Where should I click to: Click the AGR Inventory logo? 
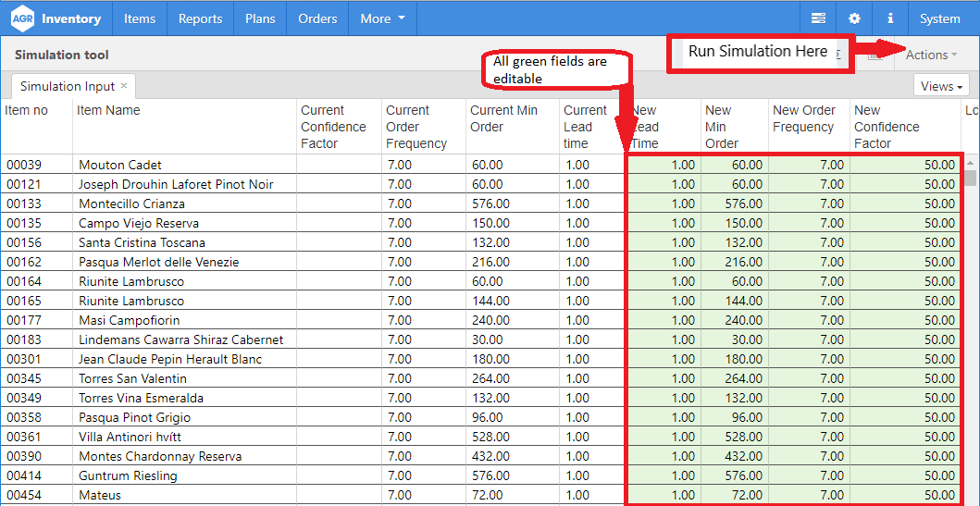pyautogui.click(x=56, y=19)
